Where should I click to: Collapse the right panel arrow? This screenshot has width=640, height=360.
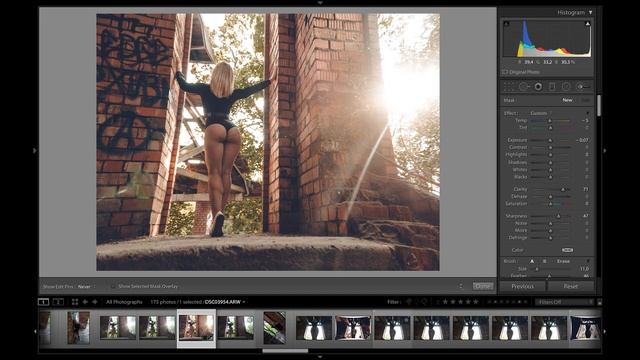604,151
